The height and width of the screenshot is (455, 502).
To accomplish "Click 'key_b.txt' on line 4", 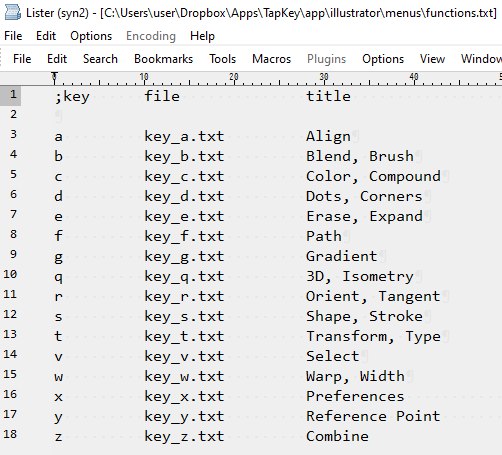I will (x=184, y=157).
